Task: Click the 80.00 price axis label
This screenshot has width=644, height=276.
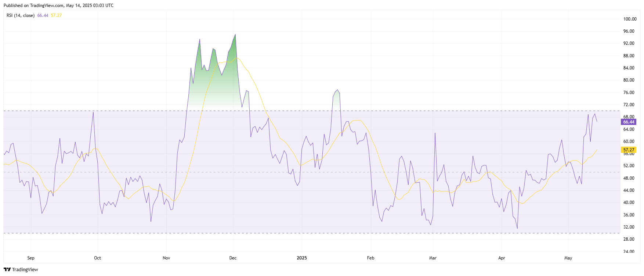Action: tap(629, 80)
